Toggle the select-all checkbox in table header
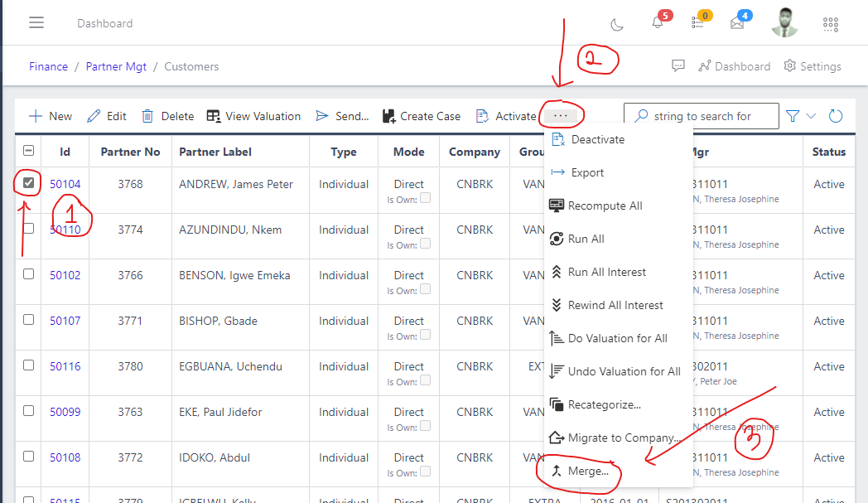 point(29,151)
